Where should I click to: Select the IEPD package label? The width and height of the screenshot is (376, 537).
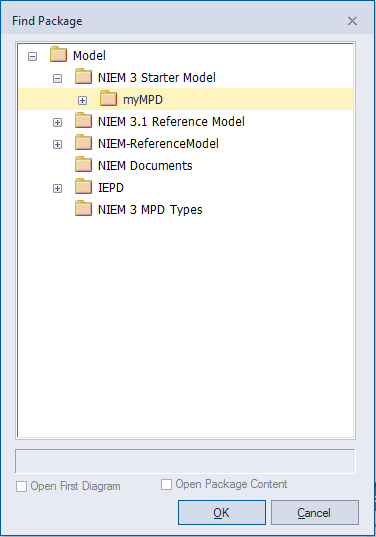(x=111, y=188)
